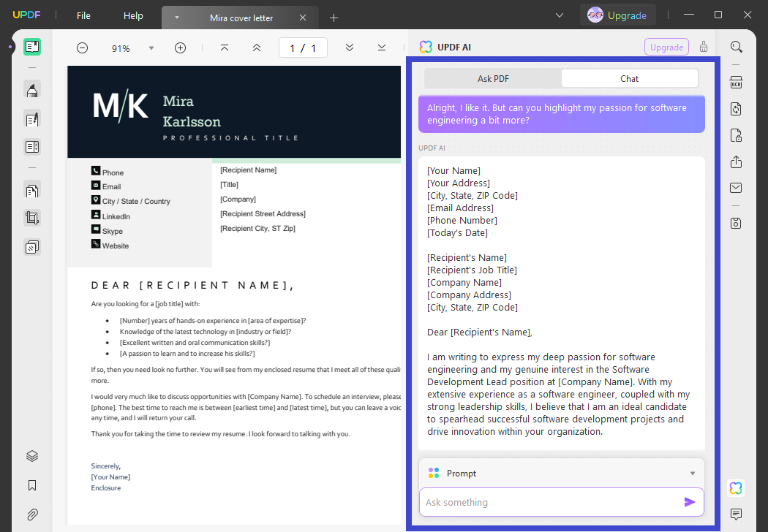
Task: Open the Search panel on the right
Action: (737, 46)
